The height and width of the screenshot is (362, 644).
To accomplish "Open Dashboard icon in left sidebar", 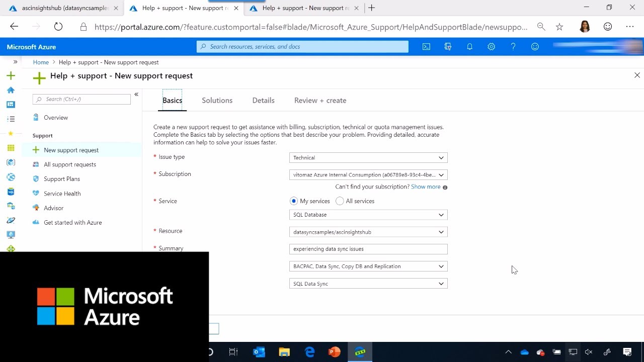I will coord(11,105).
